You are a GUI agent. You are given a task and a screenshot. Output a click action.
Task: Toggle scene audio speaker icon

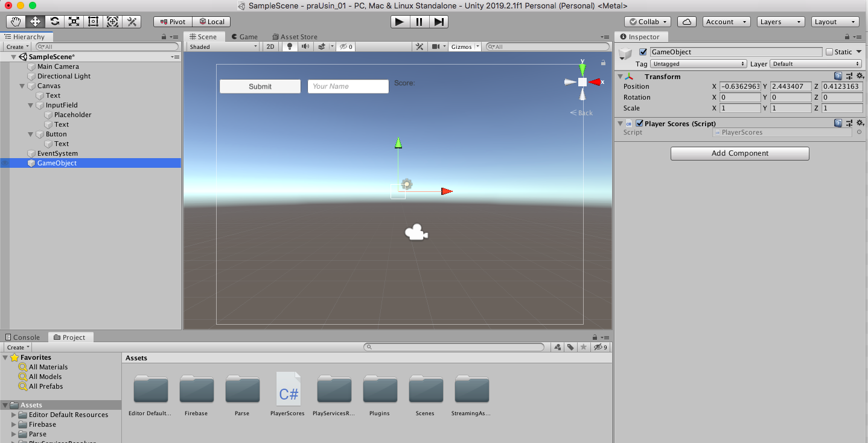coord(305,46)
